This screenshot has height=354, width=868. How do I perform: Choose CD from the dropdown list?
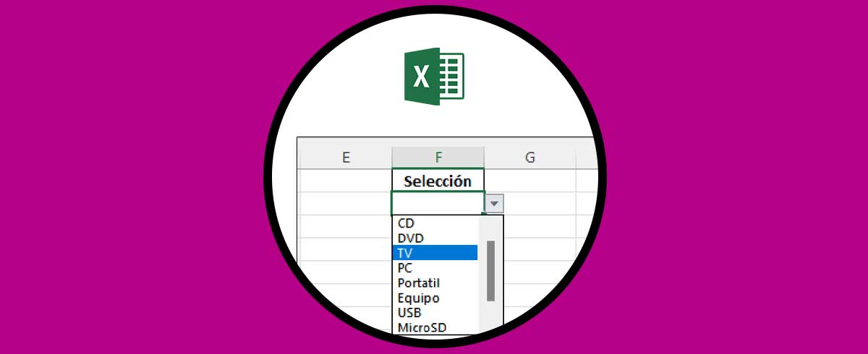point(435,223)
